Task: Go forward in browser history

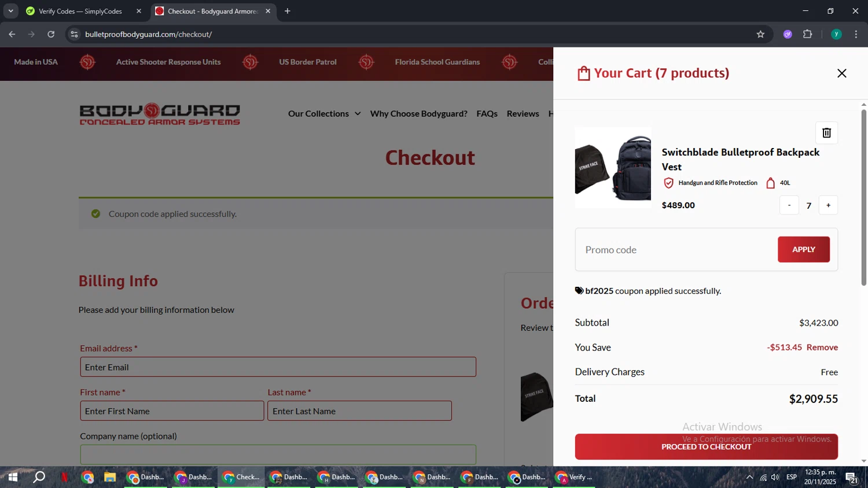Action: point(31,34)
